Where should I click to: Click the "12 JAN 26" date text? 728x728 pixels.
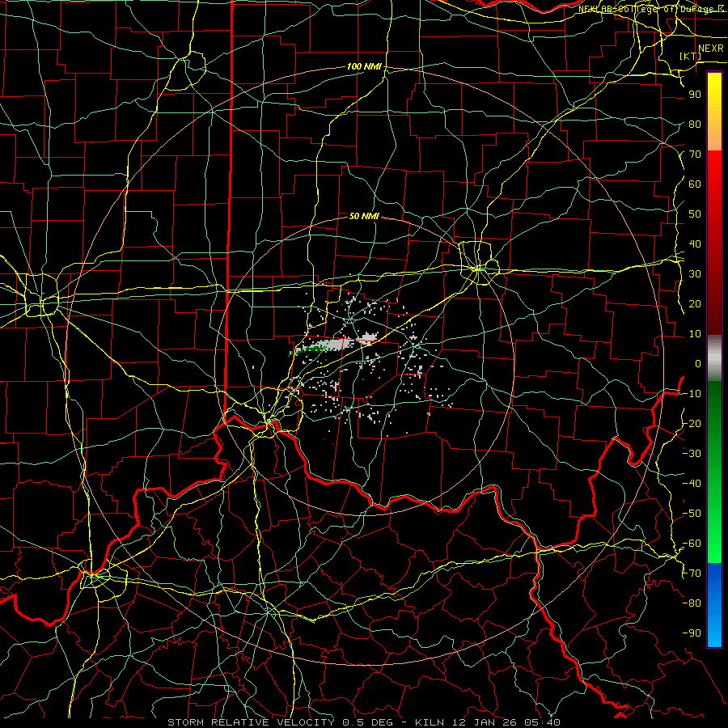[485, 722]
